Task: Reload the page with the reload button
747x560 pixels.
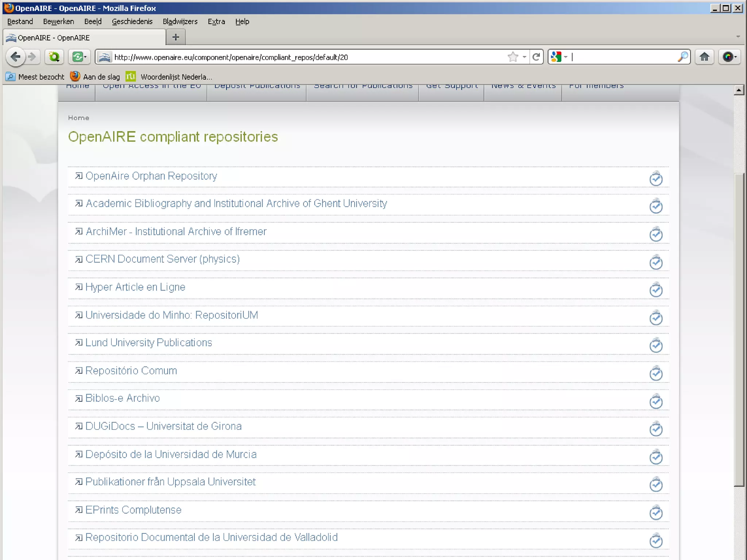Action: [x=536, y=57]
